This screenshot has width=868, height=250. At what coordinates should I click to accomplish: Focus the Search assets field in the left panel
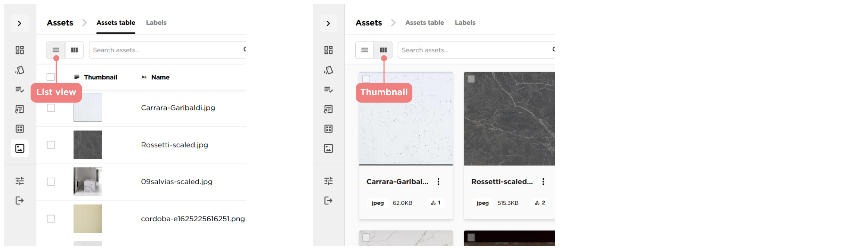167,50
